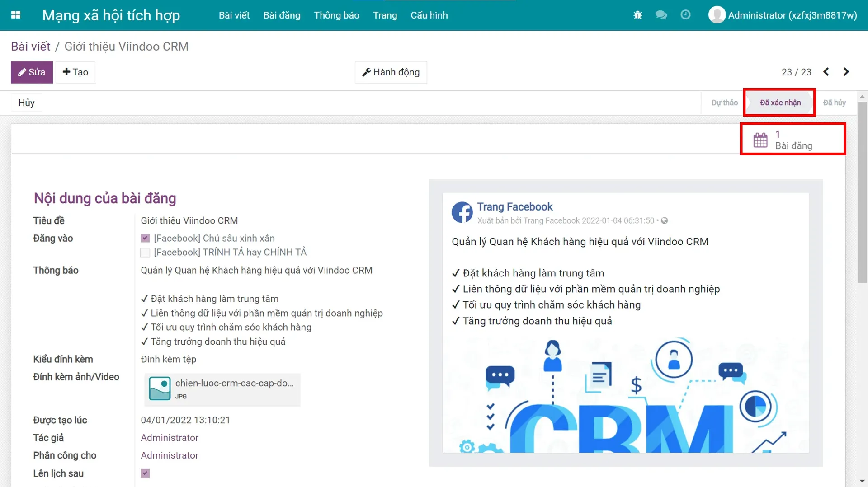
Task: Open the apps grid menu icon
Action: tap(16, 15)
